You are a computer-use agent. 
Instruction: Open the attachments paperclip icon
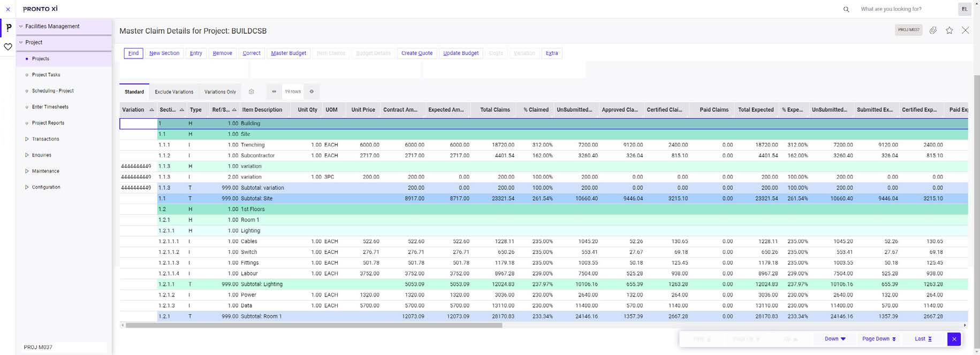(933, 30)
